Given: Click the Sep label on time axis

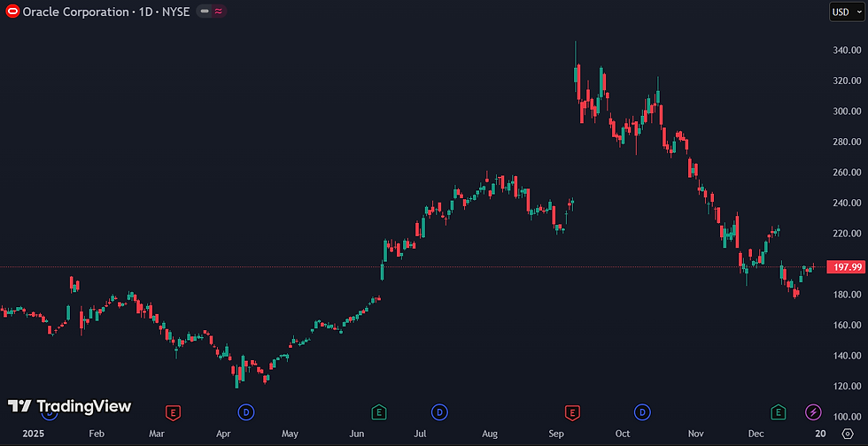Looking at the screenshot, I should click(556, 434).
